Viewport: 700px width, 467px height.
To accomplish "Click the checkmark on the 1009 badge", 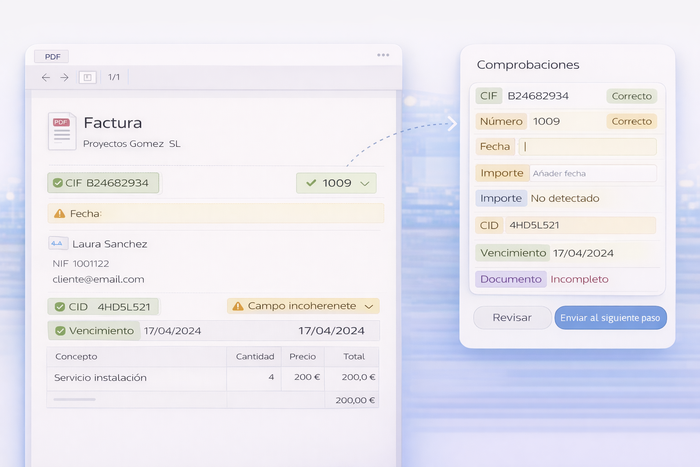I will click(x=311, y=183).
